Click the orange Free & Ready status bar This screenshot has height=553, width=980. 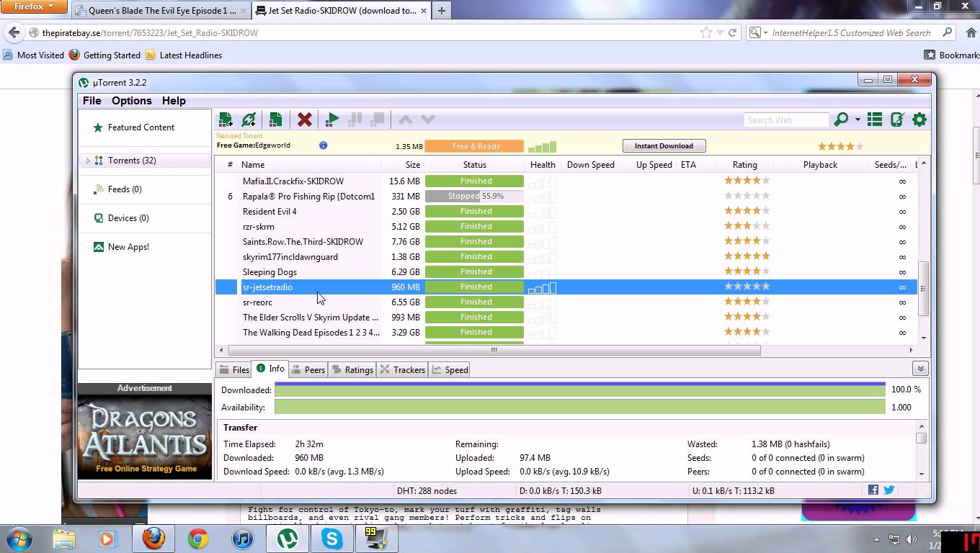point(474,146)
